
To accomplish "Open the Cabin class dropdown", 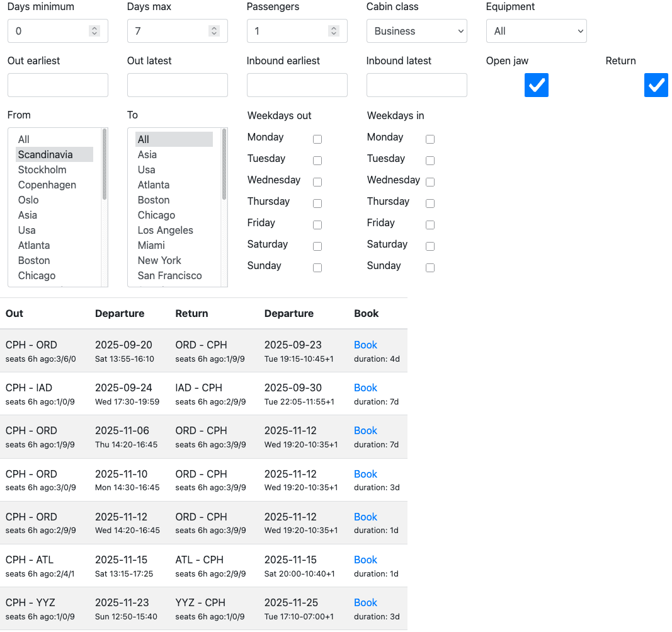I will pos(416,31).
